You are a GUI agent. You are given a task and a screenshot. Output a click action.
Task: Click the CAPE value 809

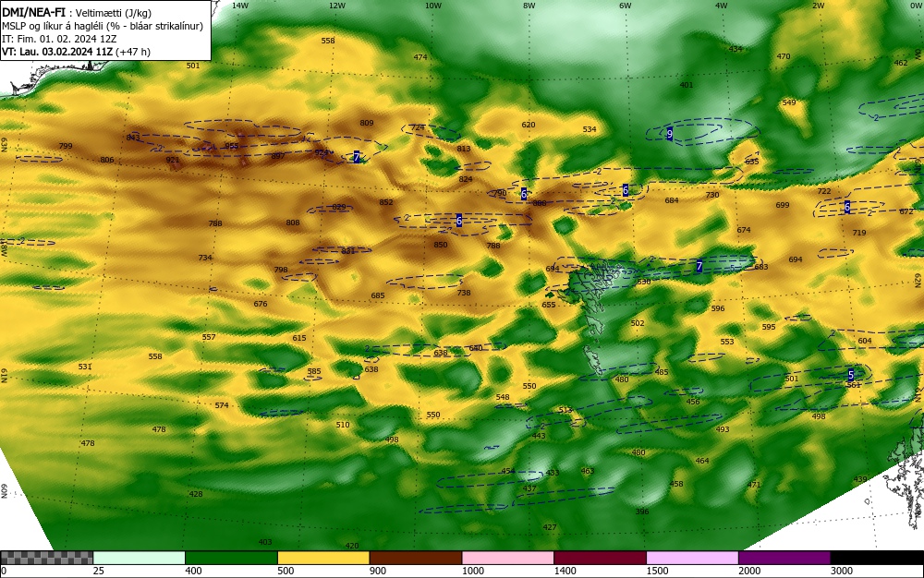coord(367,123)
